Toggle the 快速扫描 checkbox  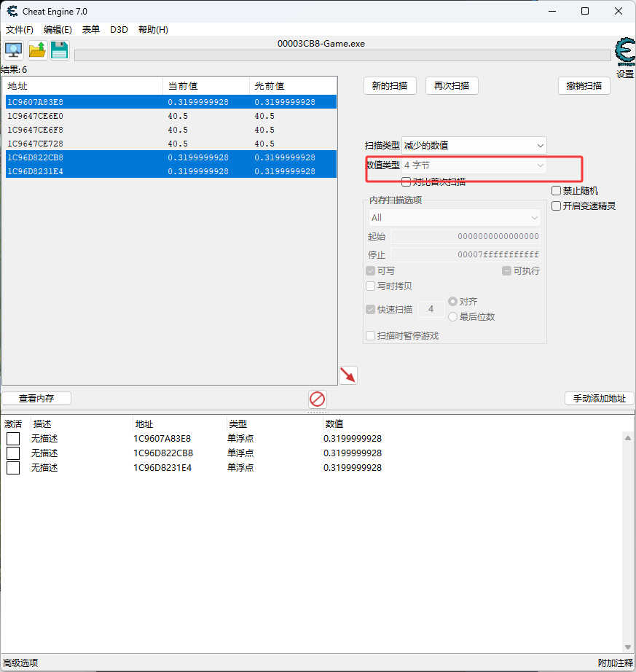click(371, 310)
